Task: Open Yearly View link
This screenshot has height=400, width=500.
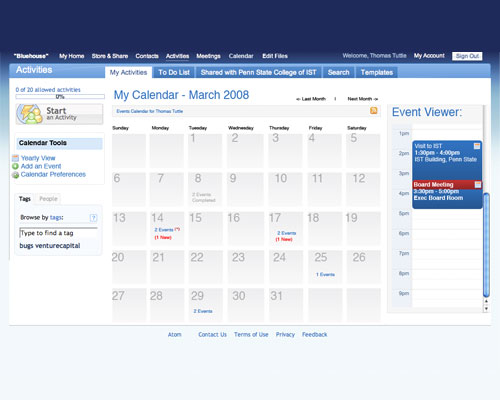Action: 38,158
